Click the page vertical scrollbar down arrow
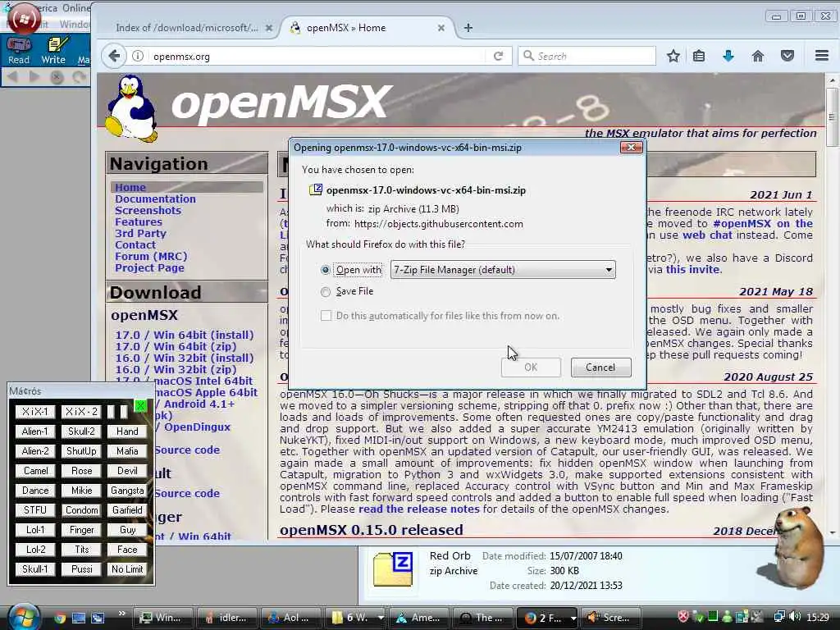This screenshot has height=630, width=840. pyautogui.click(x=833, y=532)
